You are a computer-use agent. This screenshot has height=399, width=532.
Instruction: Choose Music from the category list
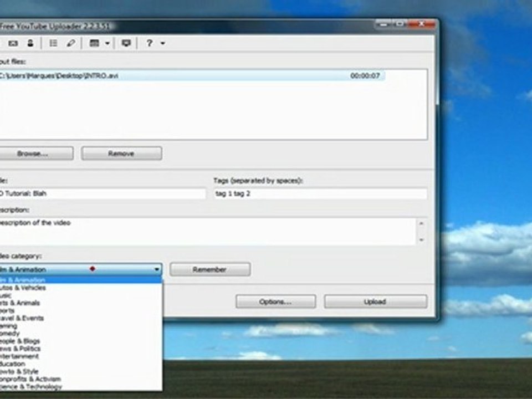(x=81, y=295)
